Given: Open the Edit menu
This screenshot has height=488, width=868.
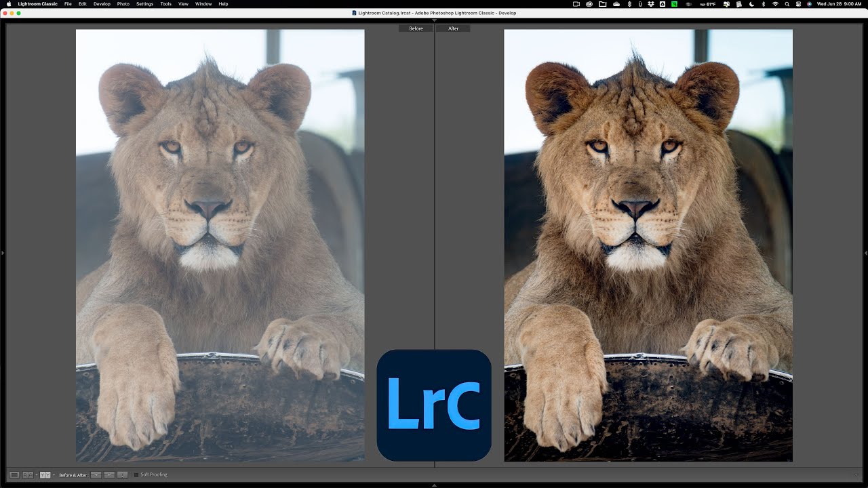Looking at the screenshot, I should [82, 4].
